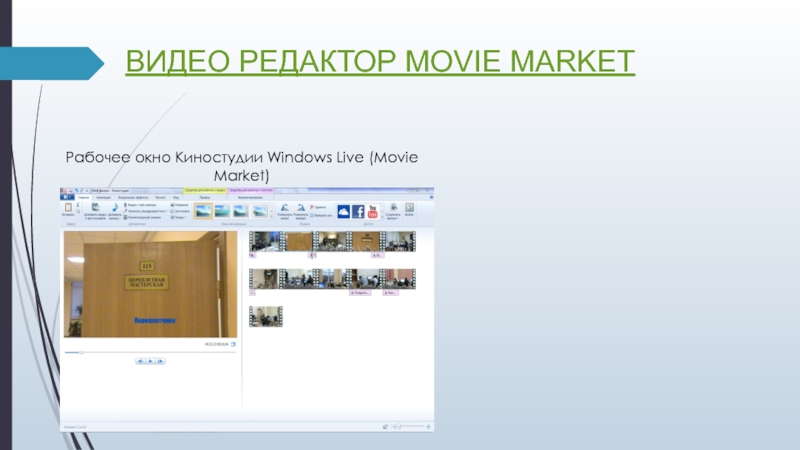Click the thumbnail size icon in status bar
The width and height of the screenshot is (800, 450).
pos(385,427)
